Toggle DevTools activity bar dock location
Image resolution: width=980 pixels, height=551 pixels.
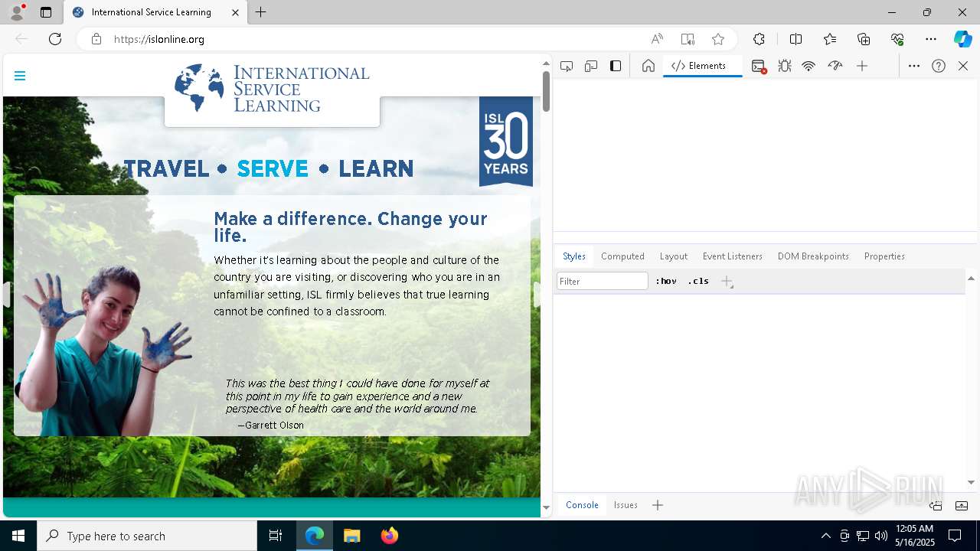coord(616,66)
